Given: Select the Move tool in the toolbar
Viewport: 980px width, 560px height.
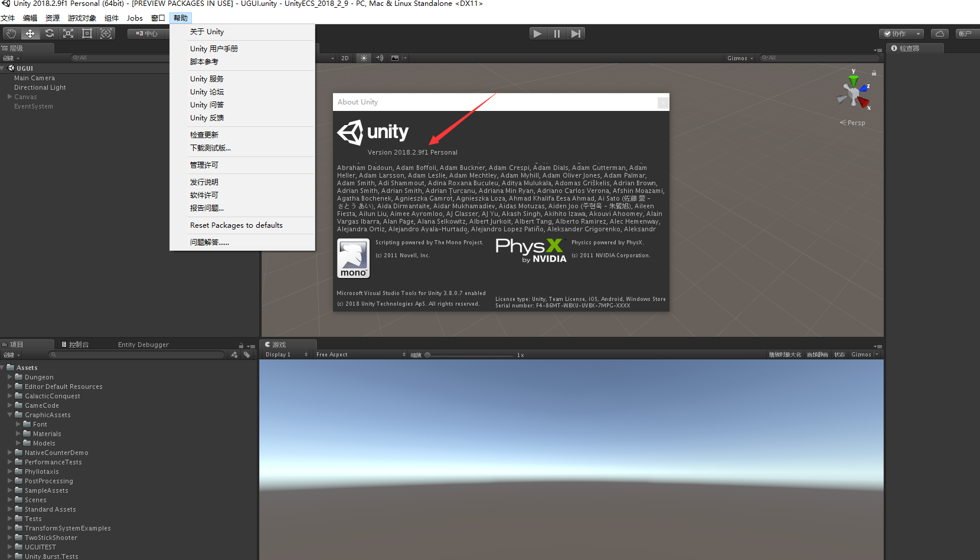Looking at the screenshot, I should pos(30,34).
